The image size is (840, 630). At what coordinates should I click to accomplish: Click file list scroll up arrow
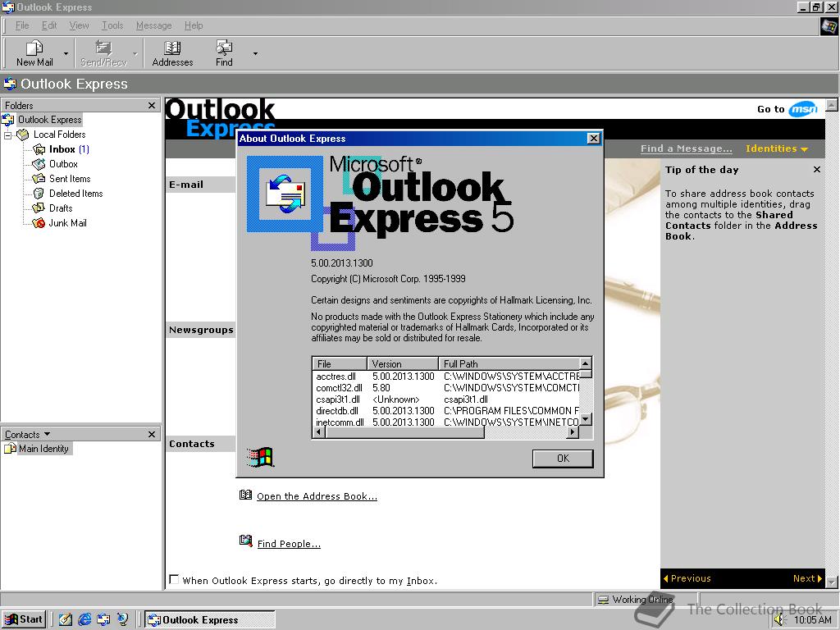[586, 363]
